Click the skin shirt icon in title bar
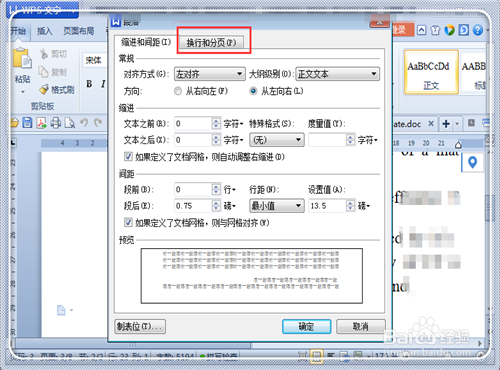The width and height of the screenshot is (500, 370). point(435,30)
